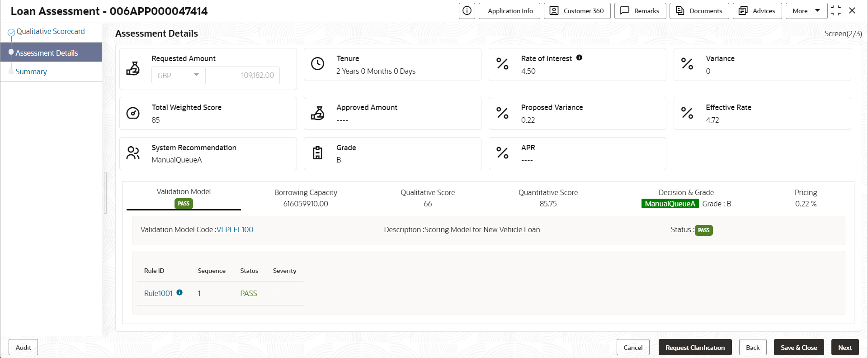Click the Approved Amount money bag icon
Viewport: 868px width, 358px height.
[x=318, y=113]
